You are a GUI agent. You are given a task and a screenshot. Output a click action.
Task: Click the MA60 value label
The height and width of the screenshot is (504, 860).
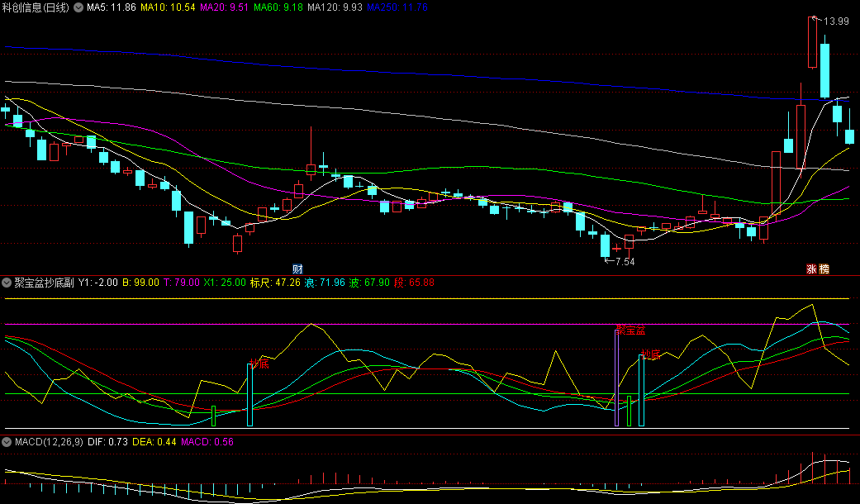pos(278,7)
